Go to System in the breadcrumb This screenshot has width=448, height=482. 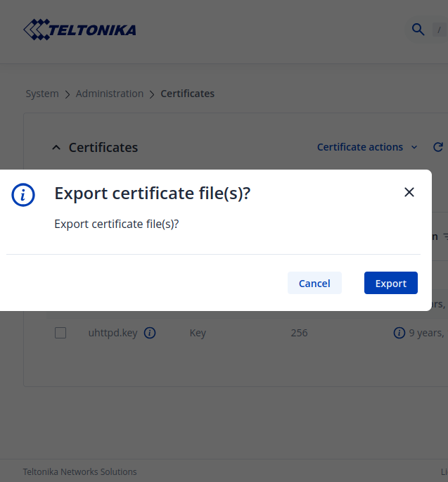coord(42,94)
